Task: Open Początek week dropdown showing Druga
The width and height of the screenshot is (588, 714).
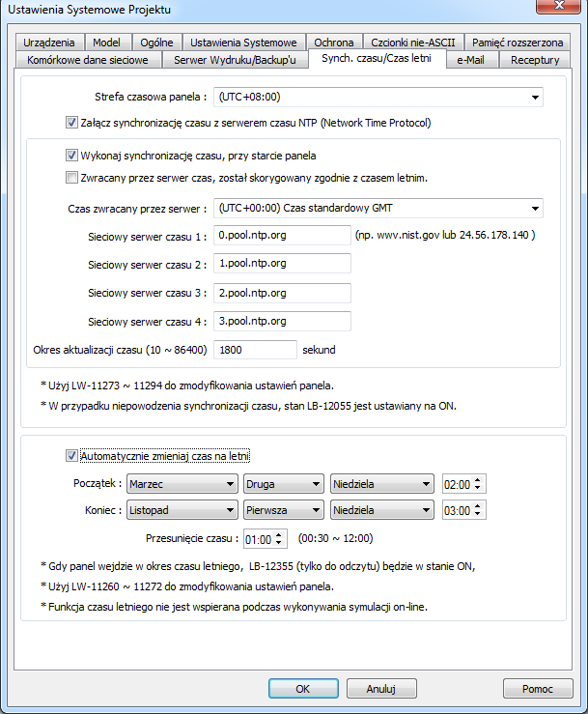Action: (x=284, y=484)
